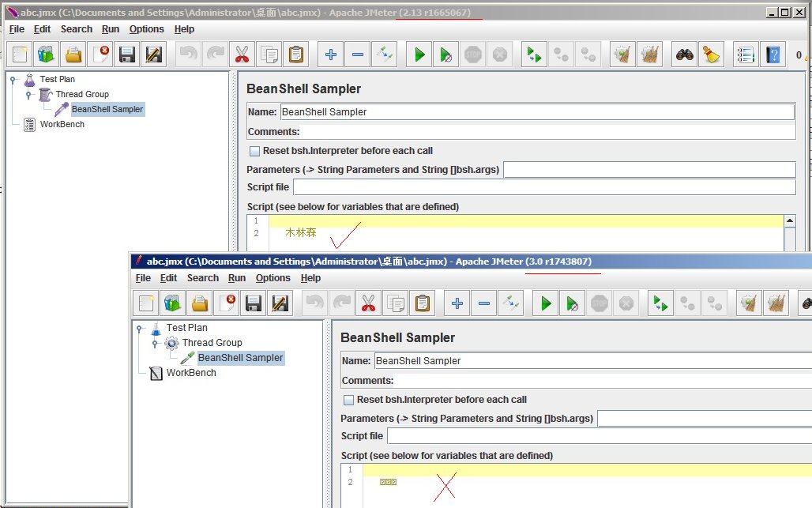The width and height of the screenshot is (812, 508).
Task: Expand all nodes with the plus toolbar icon
Action: click(x=330, y=54)
